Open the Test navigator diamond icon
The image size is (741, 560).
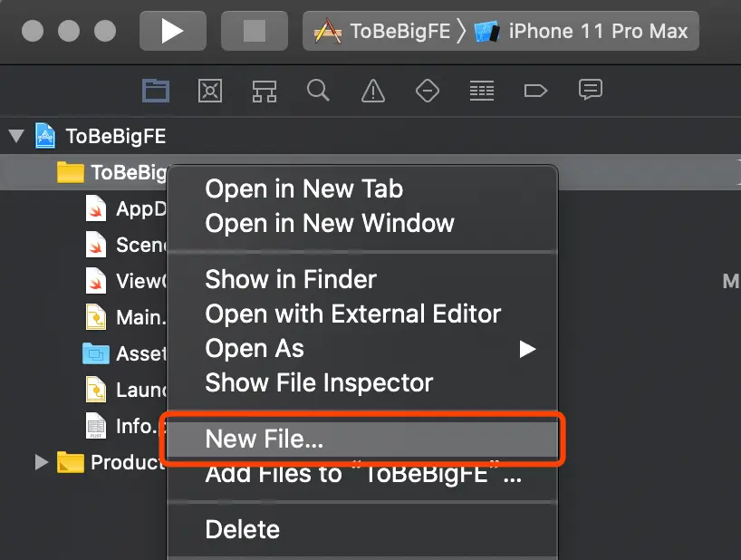[x=427, y=90]
